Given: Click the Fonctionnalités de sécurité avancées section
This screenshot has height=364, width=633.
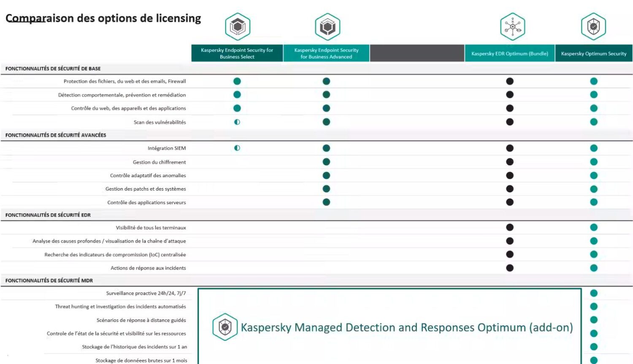Looking at the screenshot, I should (316, 135).
